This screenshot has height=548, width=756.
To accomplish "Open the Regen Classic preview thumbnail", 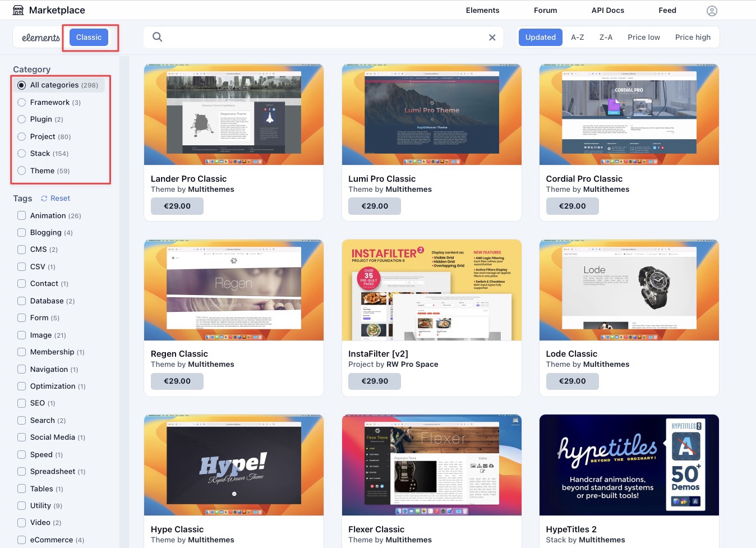I will pyautogui.click(x=234, y=290).
